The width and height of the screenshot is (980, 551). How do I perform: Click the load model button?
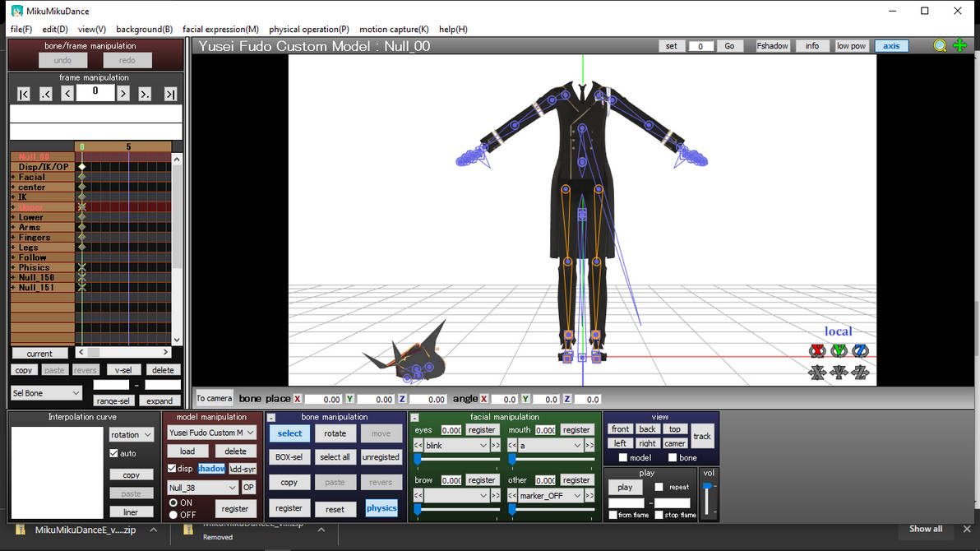coord(187,451)
